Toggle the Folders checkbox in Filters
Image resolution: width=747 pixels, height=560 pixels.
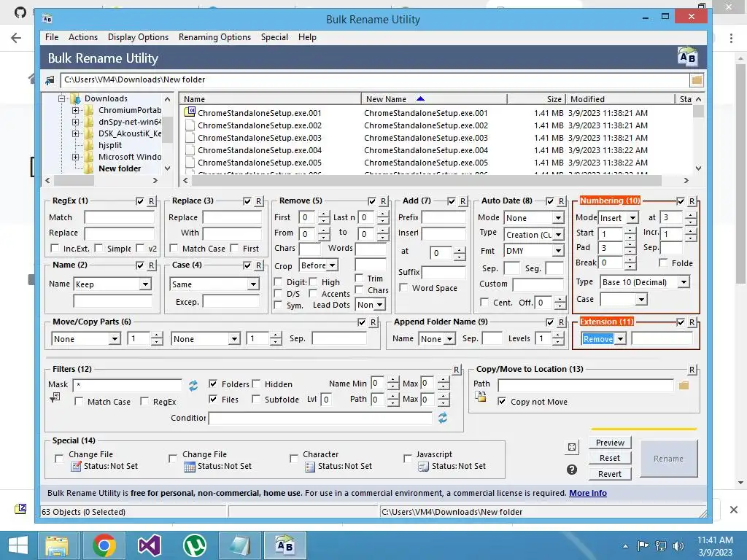pos(213,384)
